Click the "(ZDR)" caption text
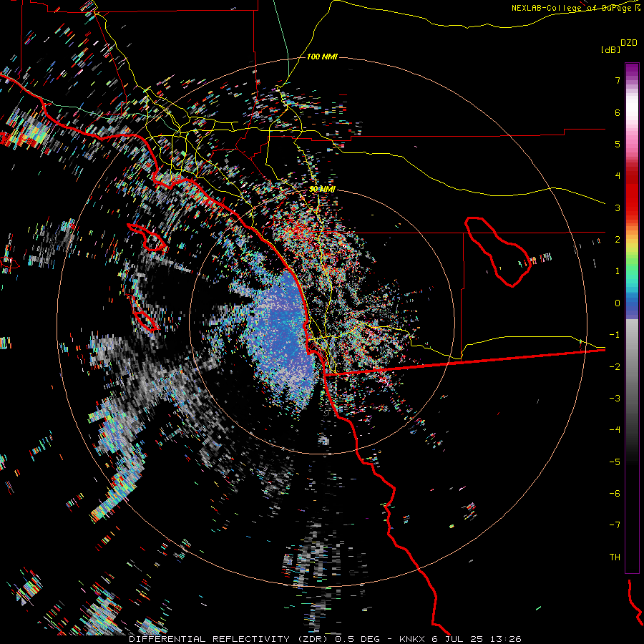 (313, 639)
